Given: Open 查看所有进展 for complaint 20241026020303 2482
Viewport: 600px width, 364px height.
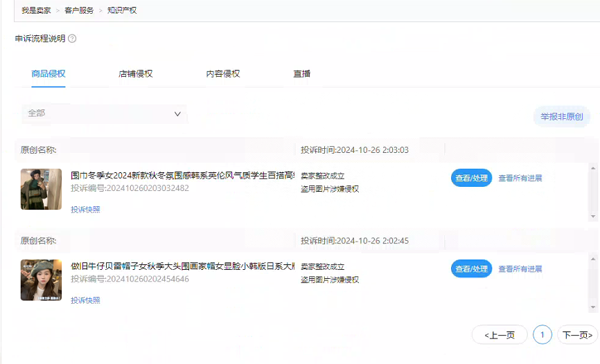Looking at the screenshot, I should pyautogui.click(x=520, y=178).
